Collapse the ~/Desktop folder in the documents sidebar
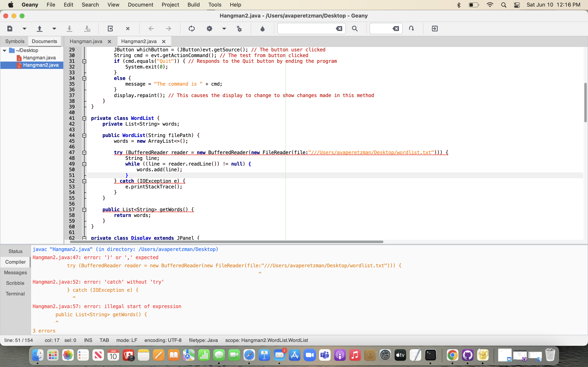 click(x=4, y=50)
